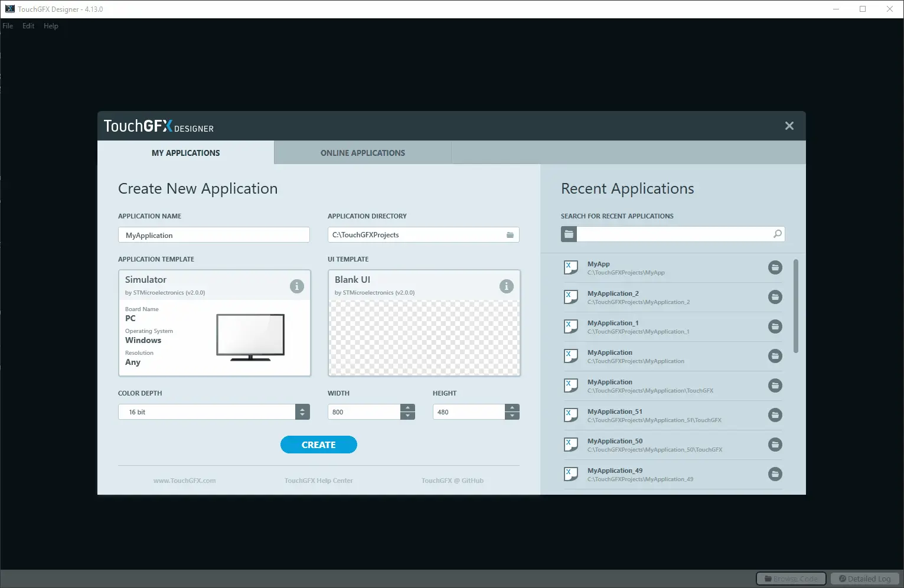
Task: Click the MyApplication_50 project file icon
Action: [x=571, y=445]
